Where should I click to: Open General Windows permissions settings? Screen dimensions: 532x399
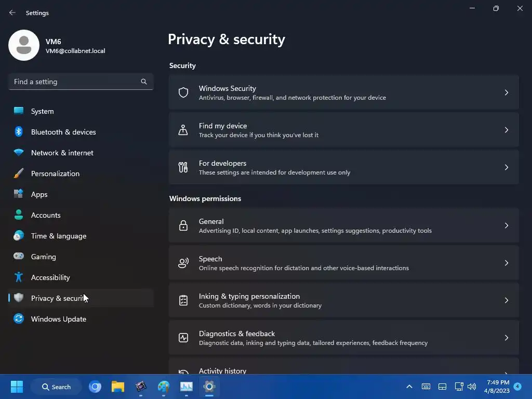pos(344,225)
